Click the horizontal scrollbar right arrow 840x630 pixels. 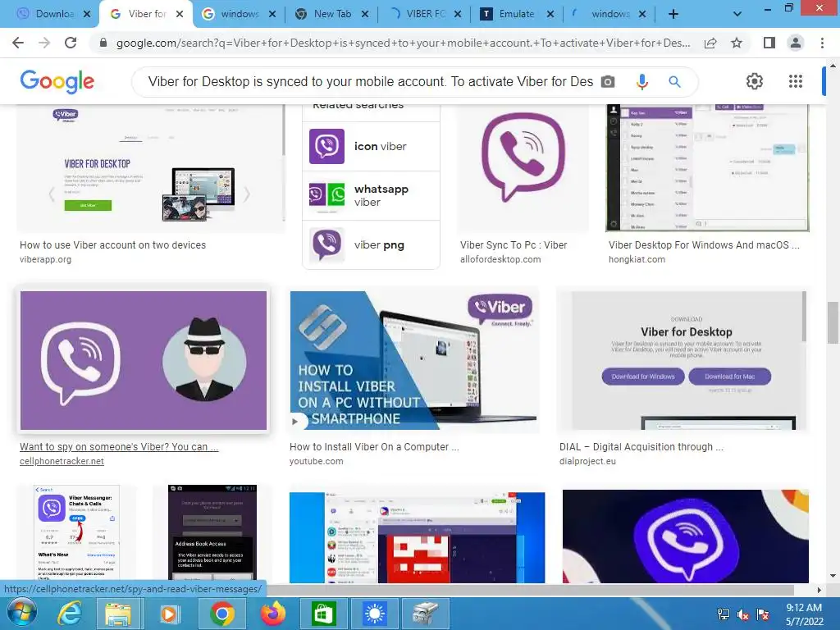click(x=819, y=590)
